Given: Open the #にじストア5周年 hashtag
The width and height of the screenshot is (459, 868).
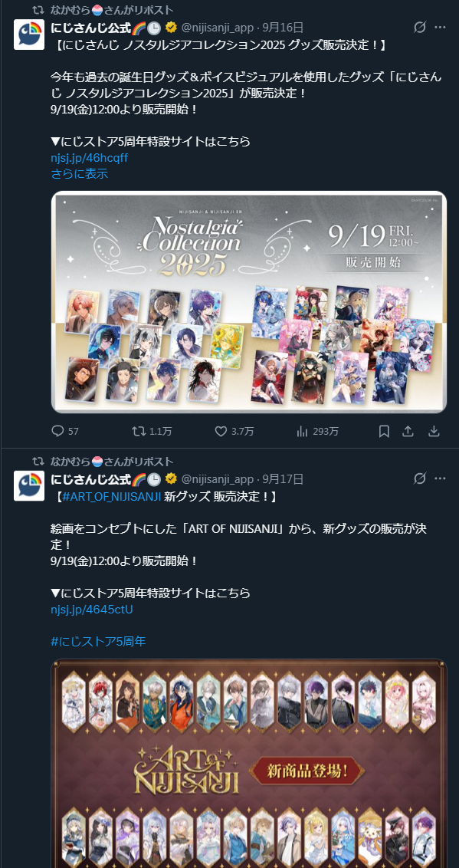Looking at the screenshot, I should click(98, 642).
